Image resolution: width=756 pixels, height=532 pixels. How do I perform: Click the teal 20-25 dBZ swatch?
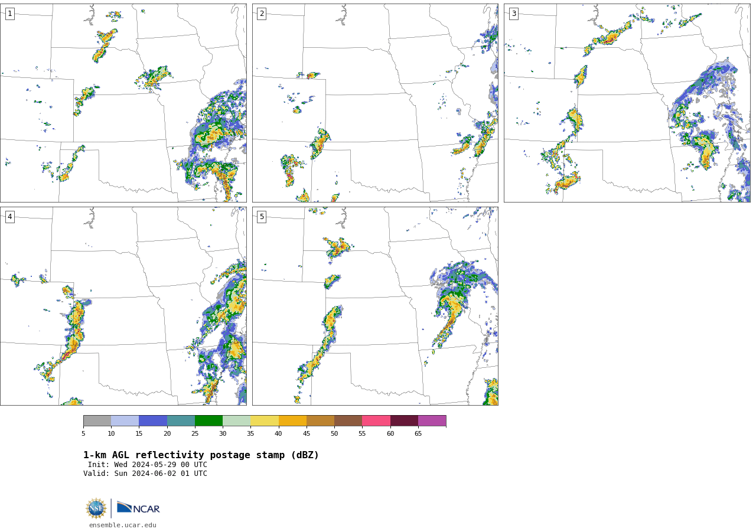pyautogui.click(x=181, y=421)
